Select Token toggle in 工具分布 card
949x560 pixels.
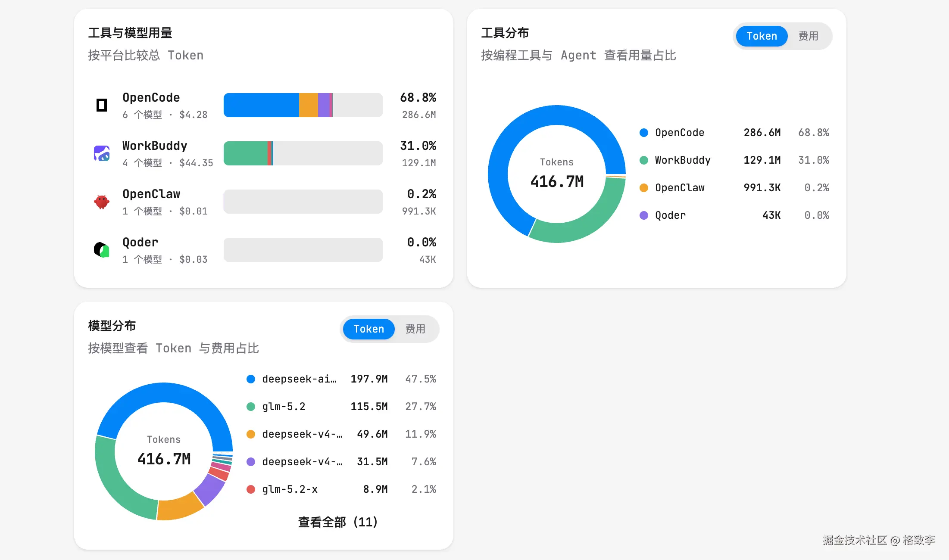762,36
